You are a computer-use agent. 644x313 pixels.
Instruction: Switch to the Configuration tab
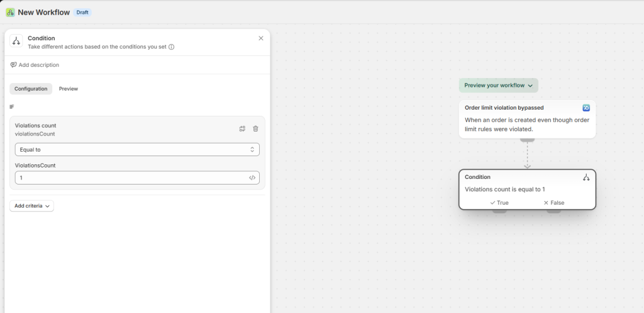click(31, 89)
